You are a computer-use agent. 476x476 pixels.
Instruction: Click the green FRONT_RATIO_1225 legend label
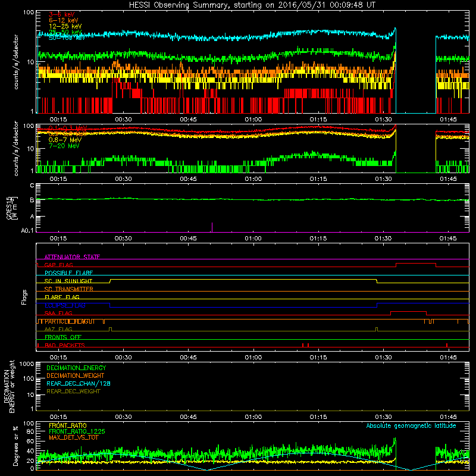pyautogui.click(x=77, y=431)
